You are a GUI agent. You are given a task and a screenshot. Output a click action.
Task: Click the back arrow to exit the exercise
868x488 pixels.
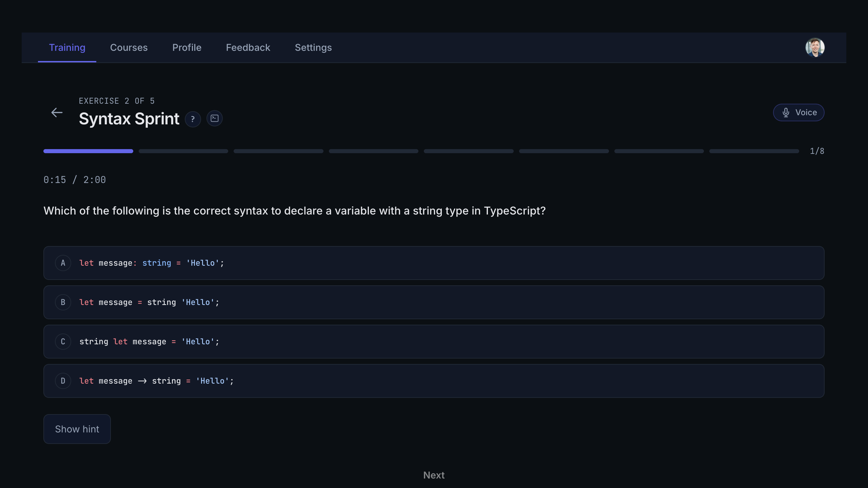click(57, 112)
